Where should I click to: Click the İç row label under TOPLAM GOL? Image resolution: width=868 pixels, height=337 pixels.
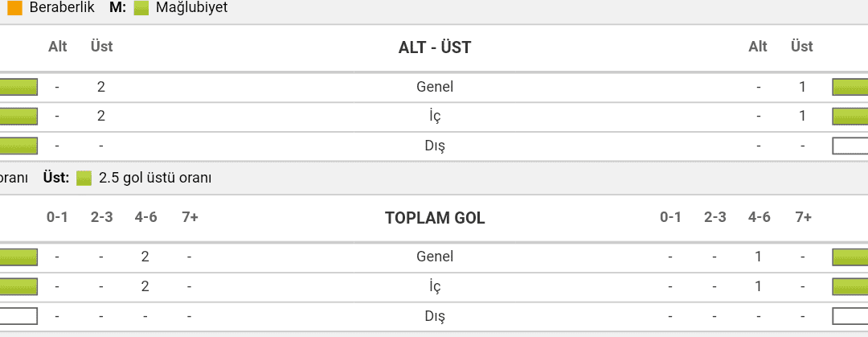click(x=435, y=286)
